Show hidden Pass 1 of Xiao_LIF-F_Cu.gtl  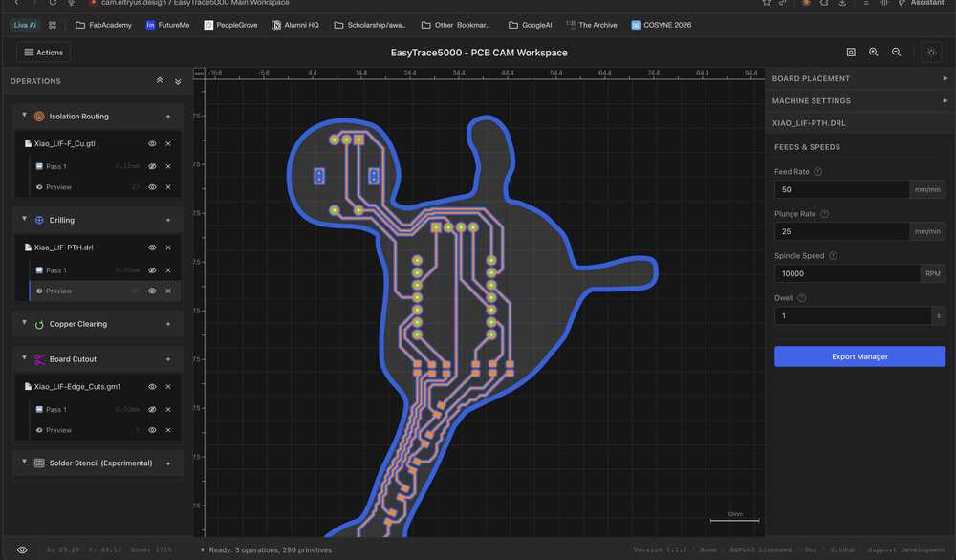152,166
